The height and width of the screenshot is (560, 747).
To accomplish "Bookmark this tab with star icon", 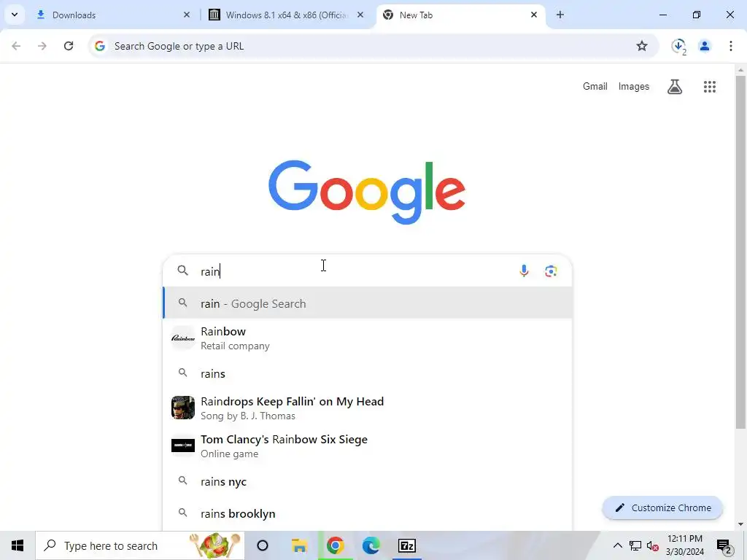I will pyautogui.click(x=642, y=46).
